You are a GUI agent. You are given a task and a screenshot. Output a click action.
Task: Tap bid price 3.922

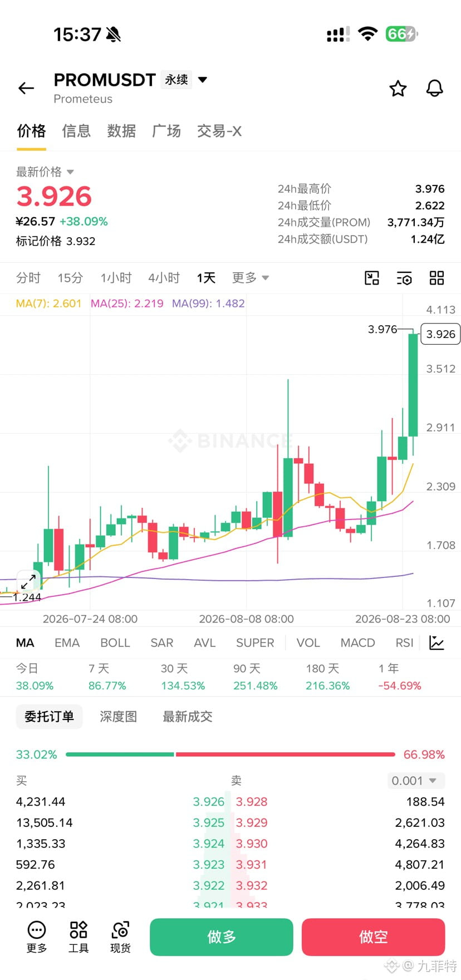209,885
